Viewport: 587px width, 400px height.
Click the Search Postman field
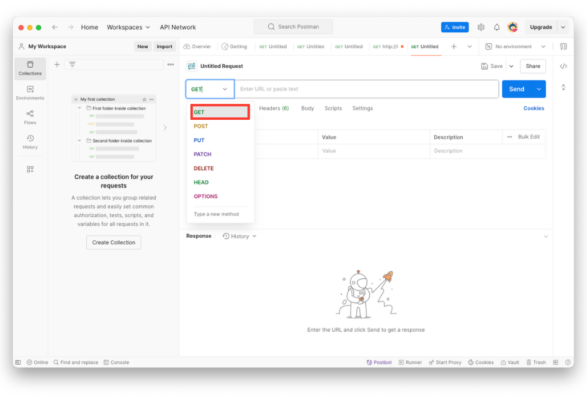[x=293, y=27]
